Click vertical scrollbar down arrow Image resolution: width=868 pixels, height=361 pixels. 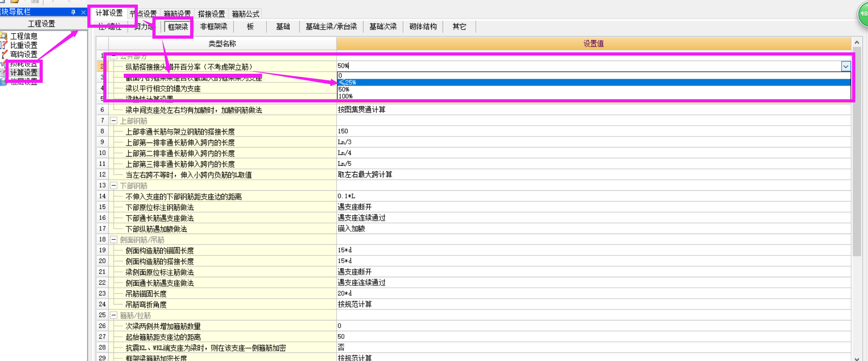857,358
